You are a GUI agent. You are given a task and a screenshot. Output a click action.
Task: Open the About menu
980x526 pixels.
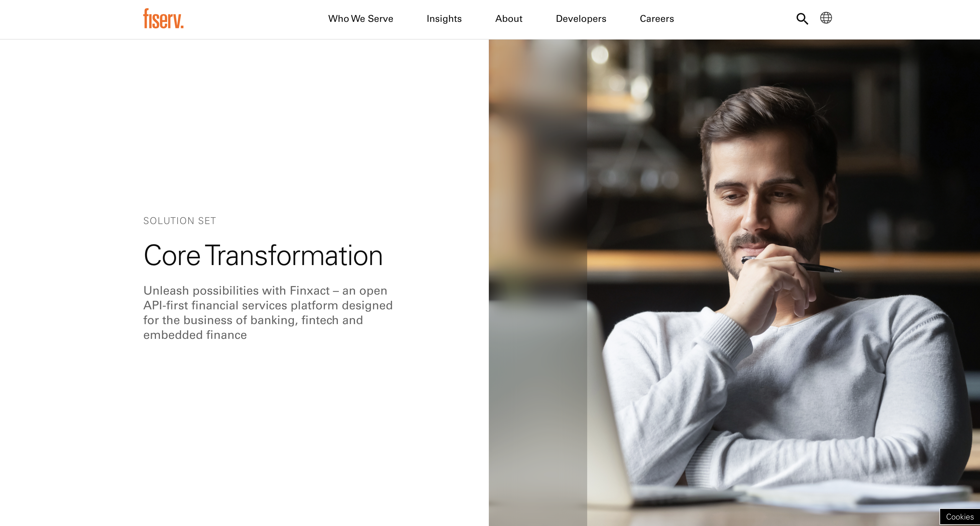[x=509, y=19]
